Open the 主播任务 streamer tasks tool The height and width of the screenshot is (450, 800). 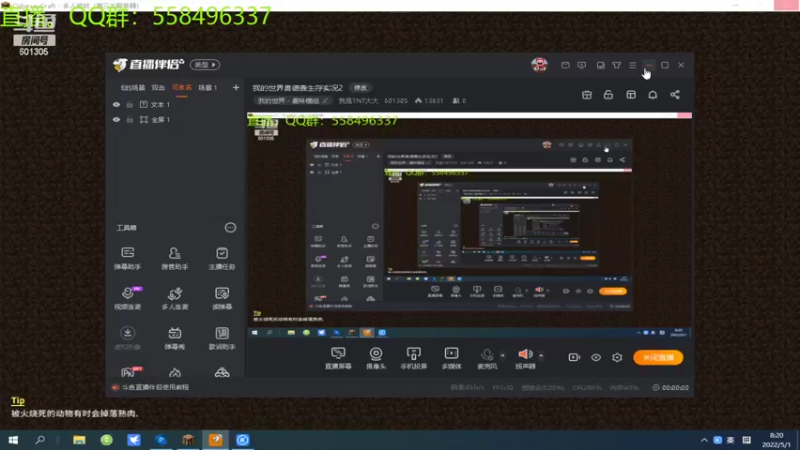222,258
